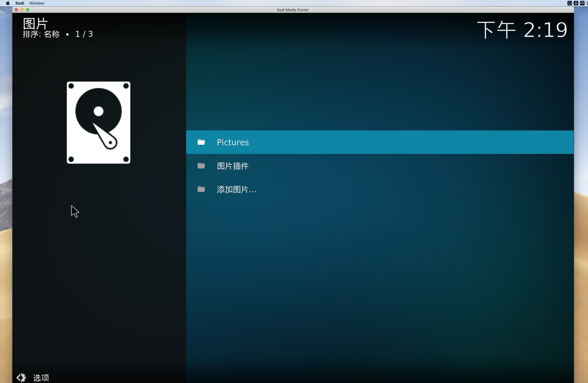The height and width of the screenshot is (383, 588).
Task: Click the 中 input method icon
Action: click(582, 3)
